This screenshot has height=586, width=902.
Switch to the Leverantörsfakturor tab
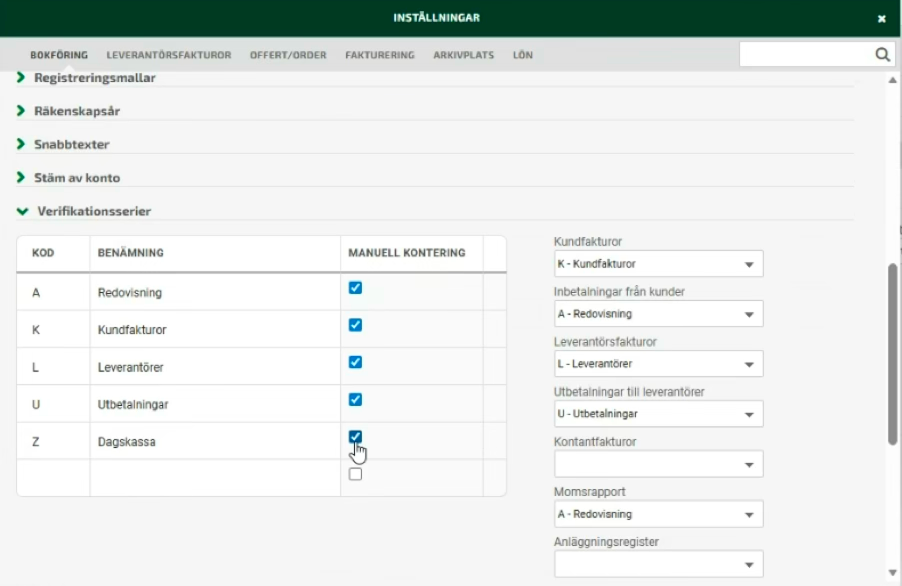coord(169,55)
